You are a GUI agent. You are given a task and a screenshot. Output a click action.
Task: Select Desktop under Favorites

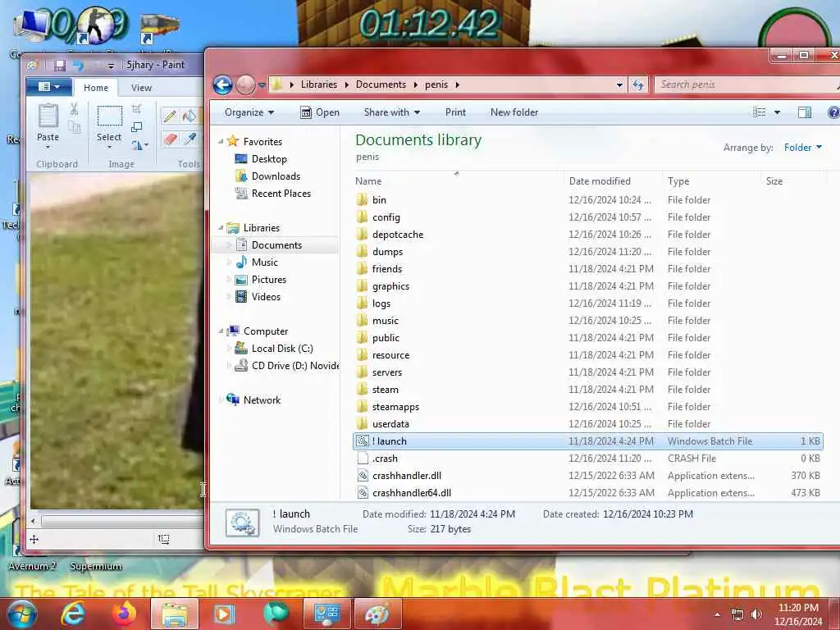tap(269, 159)
